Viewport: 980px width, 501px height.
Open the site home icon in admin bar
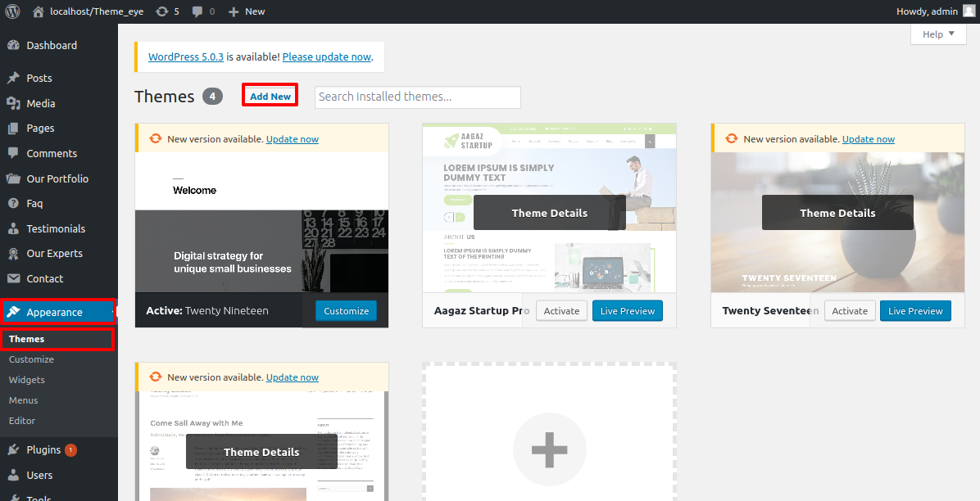(x=39, y=11)
